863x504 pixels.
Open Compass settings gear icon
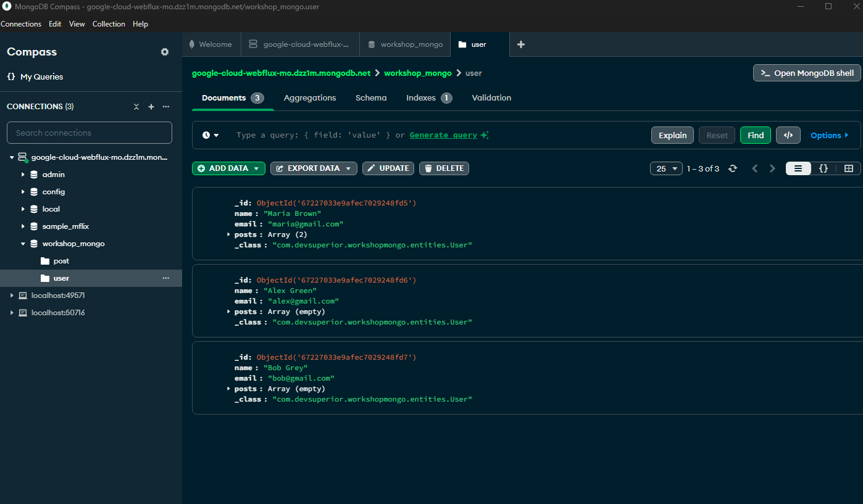click(x=165, y=52)
